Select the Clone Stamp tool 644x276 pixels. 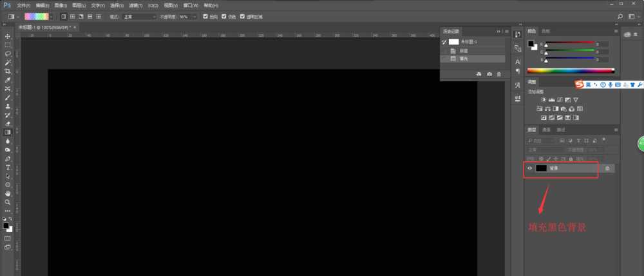pos(7,106)
